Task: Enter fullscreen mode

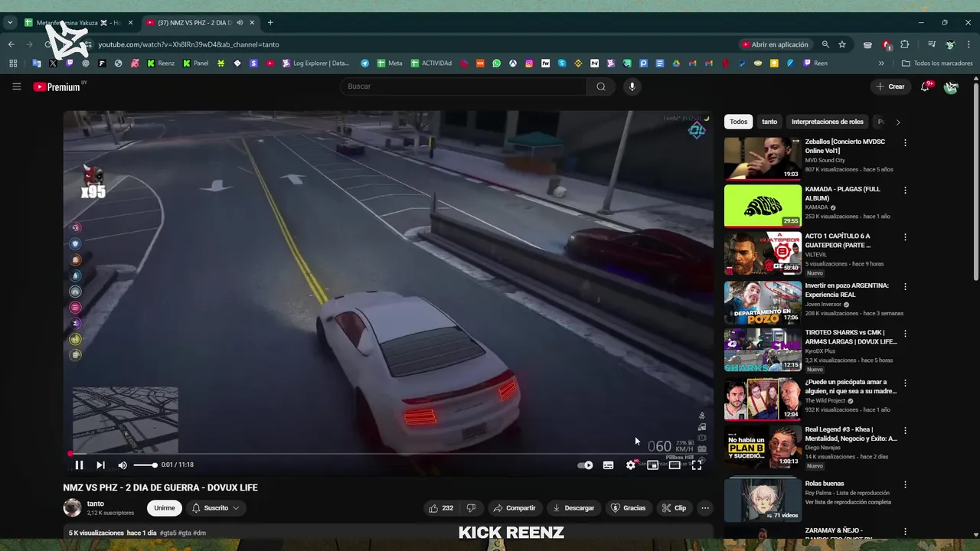Action: 697,465
